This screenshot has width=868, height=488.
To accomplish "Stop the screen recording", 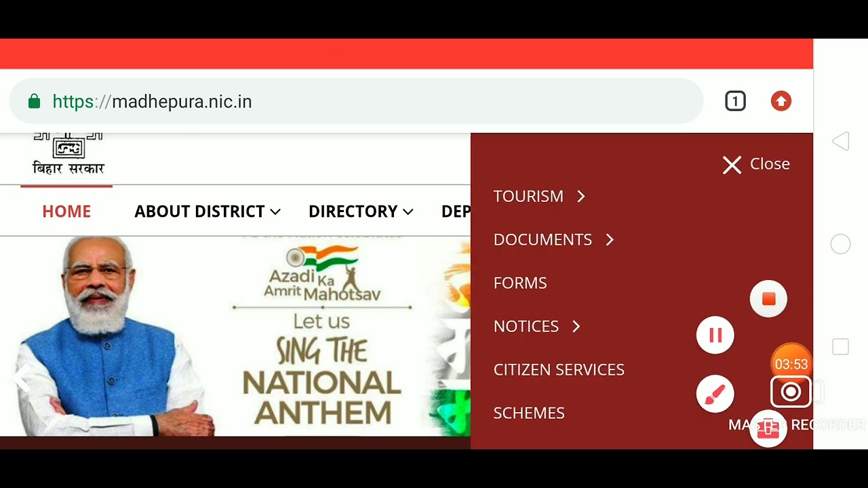I will (768, 299).
